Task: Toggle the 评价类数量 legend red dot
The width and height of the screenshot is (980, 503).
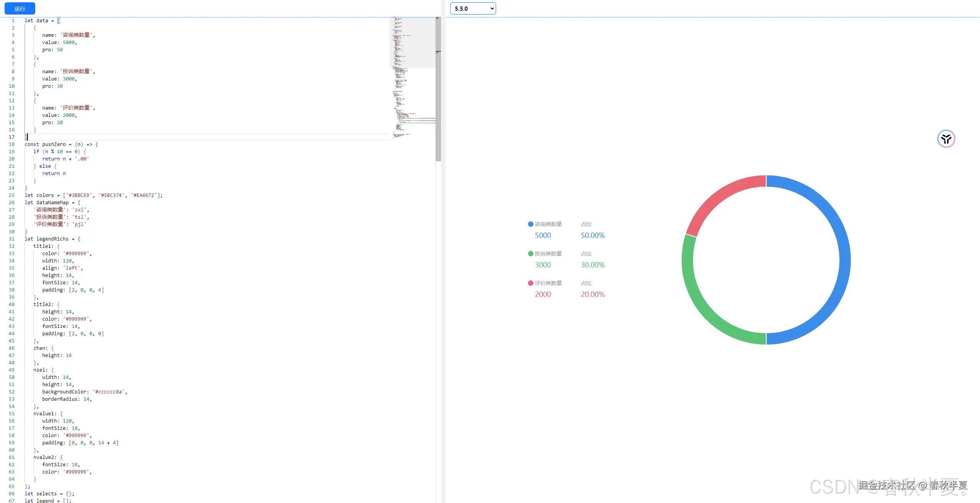Action: click(531, 283)
